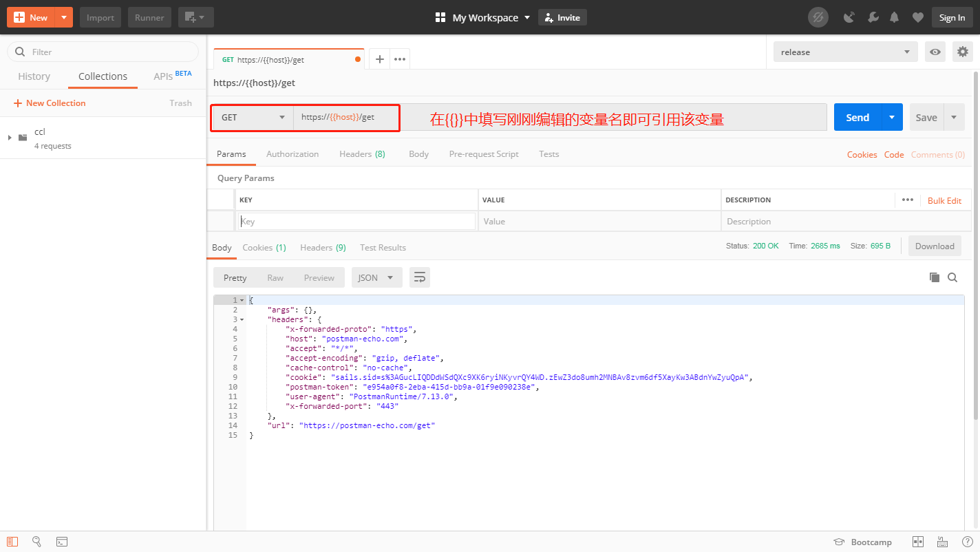Toggle the sidebar icon in status bar
Screen dimensions: 980x552
click(12, 542)
